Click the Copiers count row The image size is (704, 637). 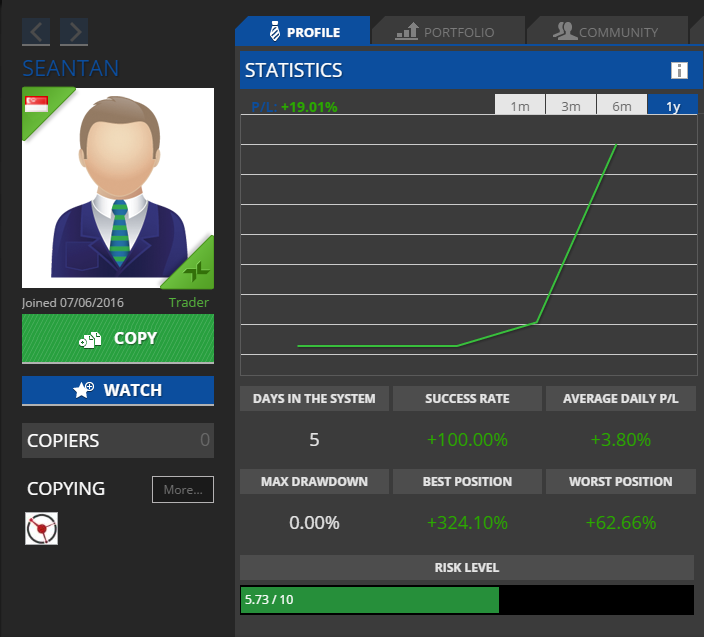click(118, 440)
